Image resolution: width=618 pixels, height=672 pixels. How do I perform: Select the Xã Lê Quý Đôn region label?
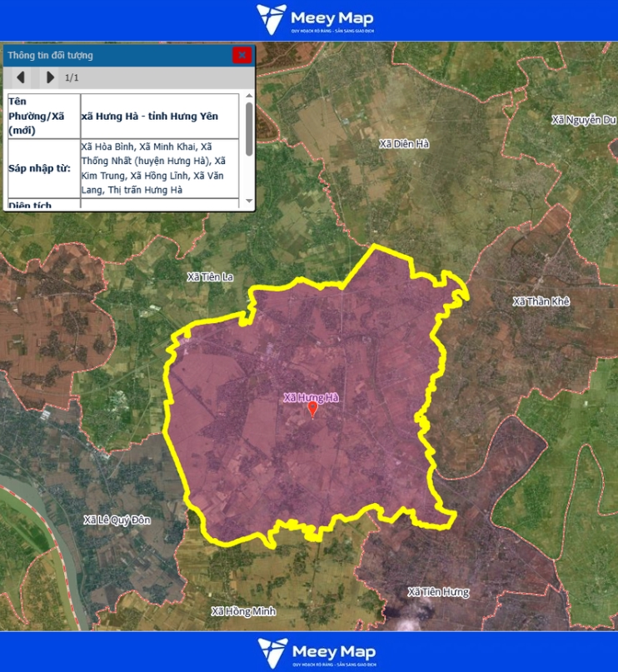tap(117, 520)
